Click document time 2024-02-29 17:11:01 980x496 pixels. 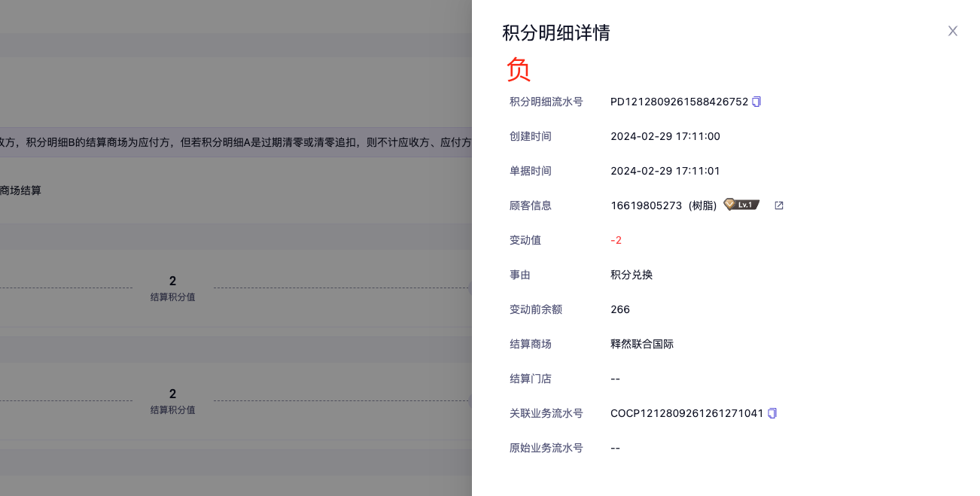pyautogui.click(x=665, y=171)
